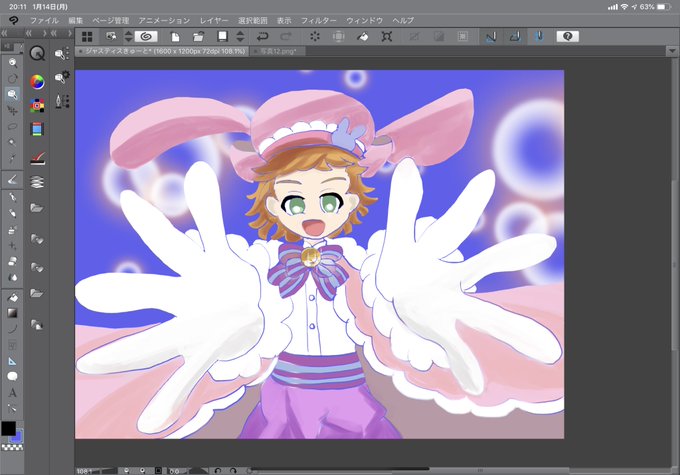Click the save icon in the command bar
The height and width of the screenshot is (475, 680).
pos(222,36)
